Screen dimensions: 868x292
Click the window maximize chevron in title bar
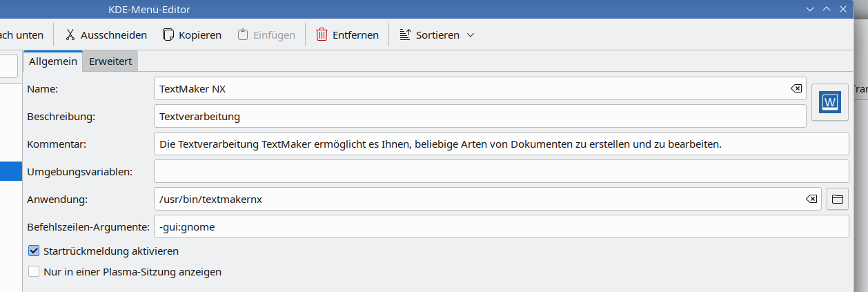click(x=827, y=9)
